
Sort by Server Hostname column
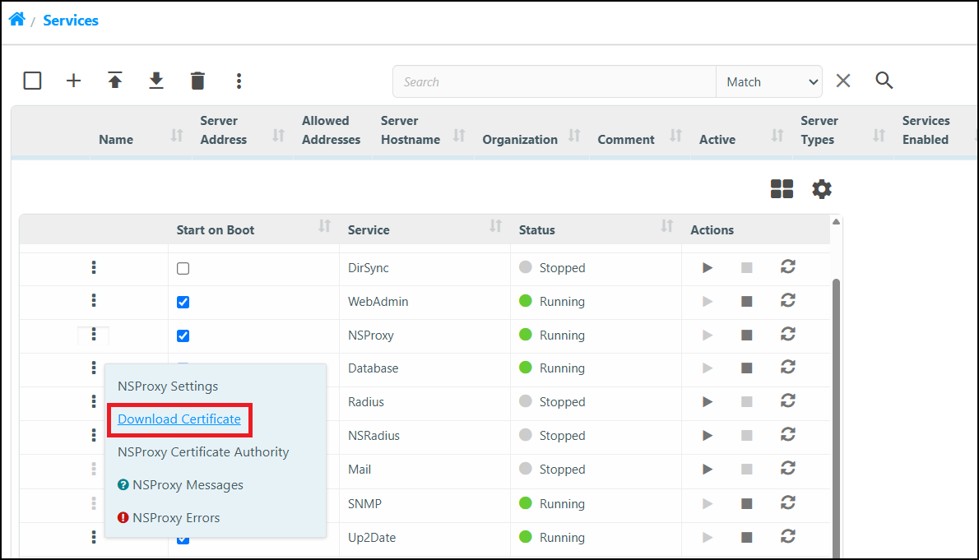coord(460,135)
